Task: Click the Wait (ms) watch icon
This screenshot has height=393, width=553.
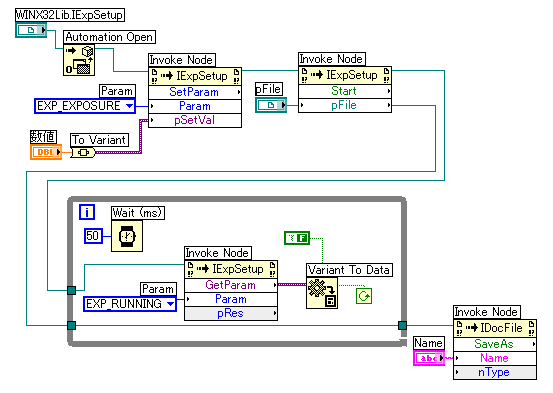Action: 127,236
